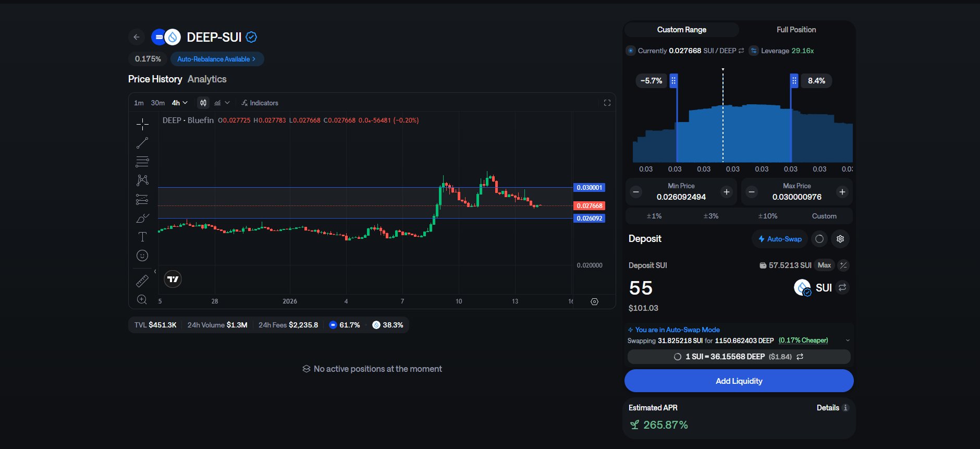
Task: Open the SUI deposit token selector
Action: pyautogui.click(x=813, y=287)
